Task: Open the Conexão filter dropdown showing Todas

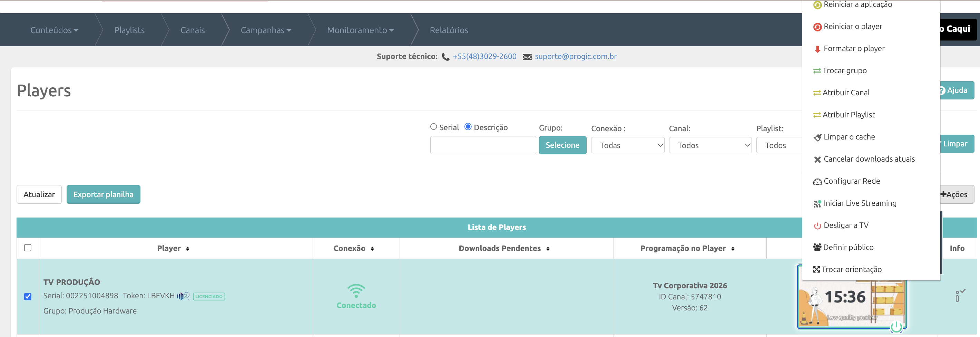Action: click(x=628, y=145)
